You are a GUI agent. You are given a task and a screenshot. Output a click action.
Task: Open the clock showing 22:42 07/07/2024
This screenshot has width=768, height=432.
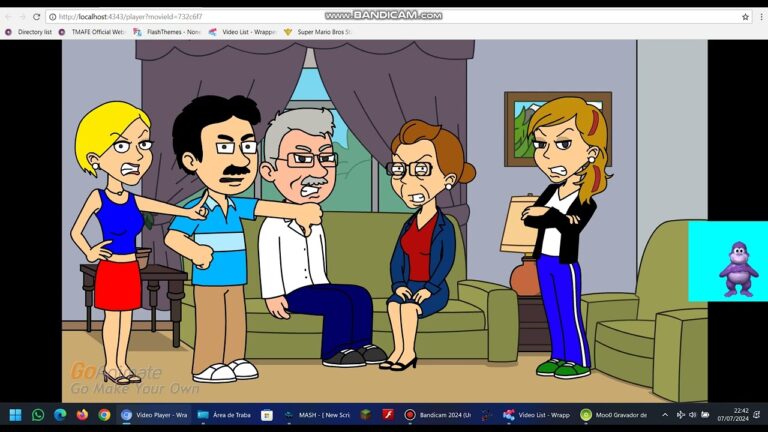tap(733, 415)
